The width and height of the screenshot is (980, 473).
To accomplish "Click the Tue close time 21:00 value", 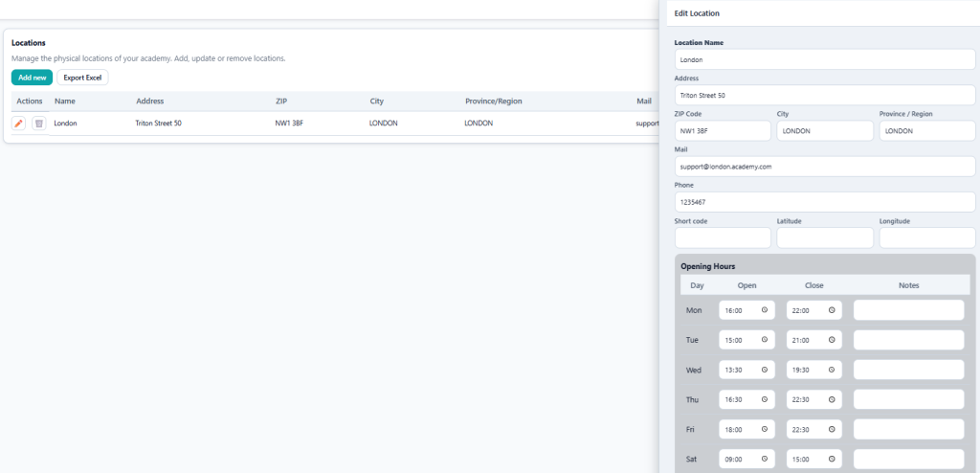I will point(801,340).
